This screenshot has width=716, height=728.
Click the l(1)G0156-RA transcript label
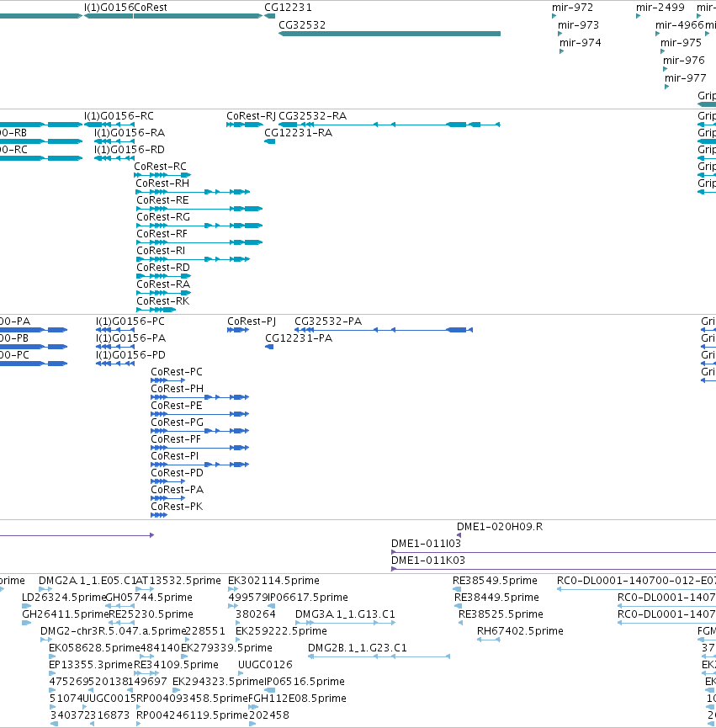[x=130, y=133]
